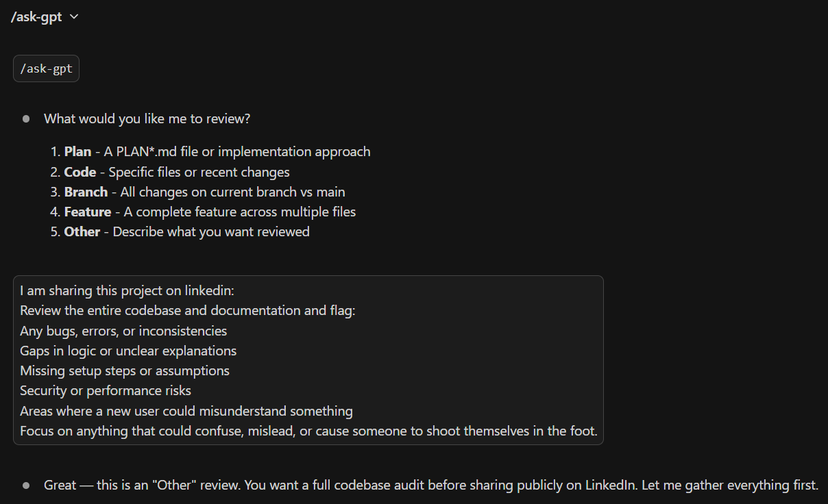Click the bullet icon before the review question
The image size is (828, 504).
coord(25,118)
